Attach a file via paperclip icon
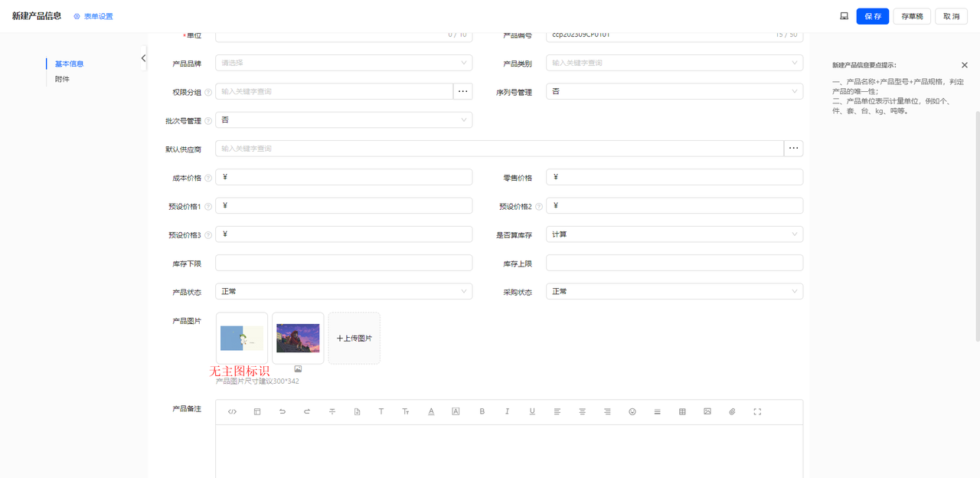This screenshot has width=980, height=478. [x=732, y=412]
